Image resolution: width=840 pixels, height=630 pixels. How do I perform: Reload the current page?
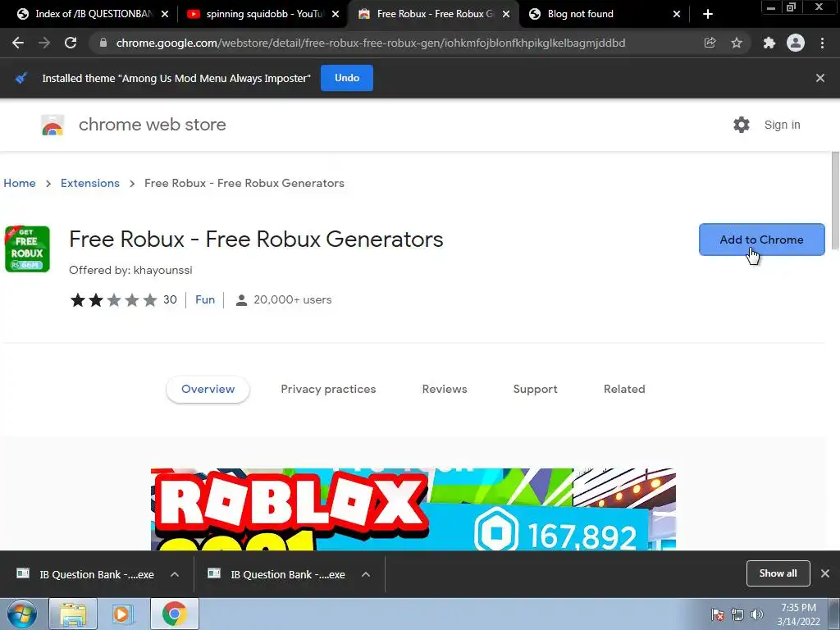pyautogui.click(x=71, y=43)
